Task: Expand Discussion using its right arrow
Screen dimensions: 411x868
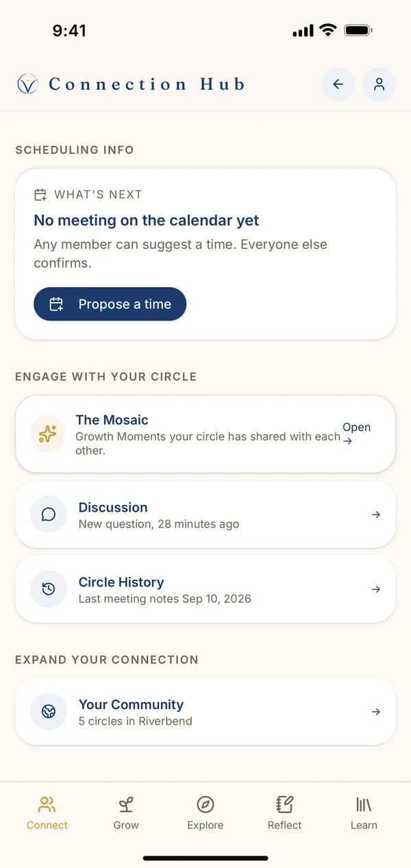Action: pyautogui.click(x=375, y=514)
